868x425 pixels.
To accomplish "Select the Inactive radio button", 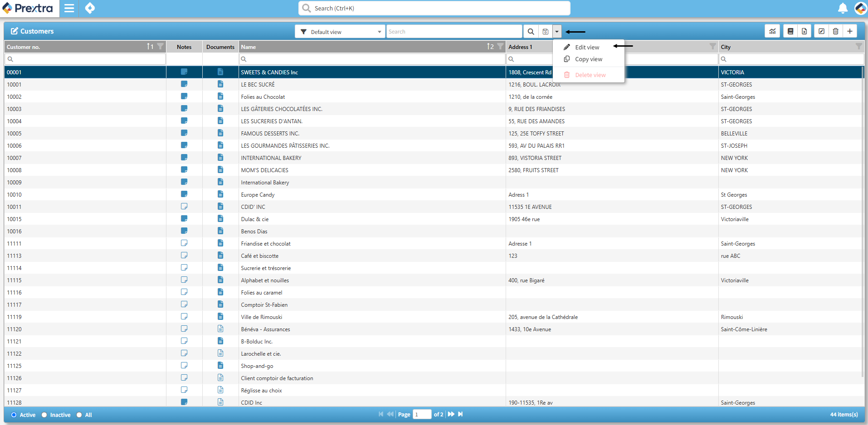I will 44,415.
